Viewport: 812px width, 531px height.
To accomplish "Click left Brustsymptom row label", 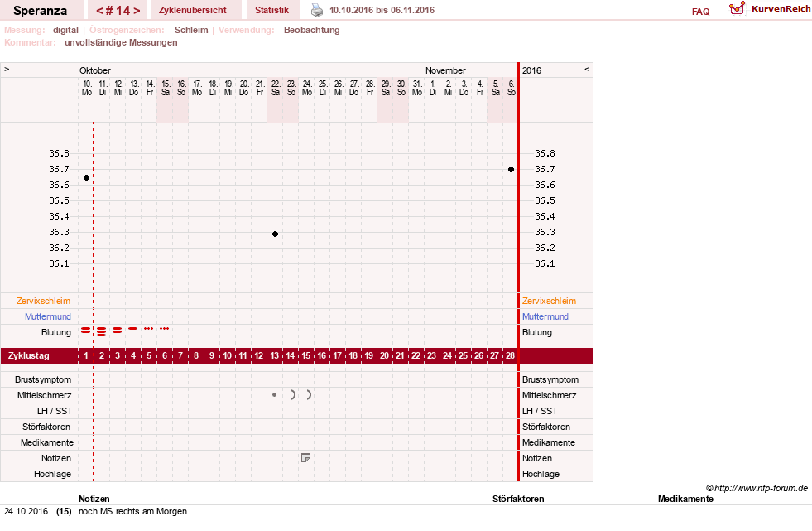I will pyautogui.click(x=43, y=379).
